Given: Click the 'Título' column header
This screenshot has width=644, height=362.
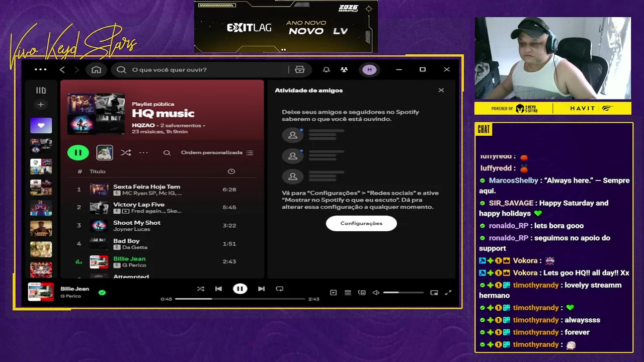Looking at the screenshot, I should click(98, 171).
